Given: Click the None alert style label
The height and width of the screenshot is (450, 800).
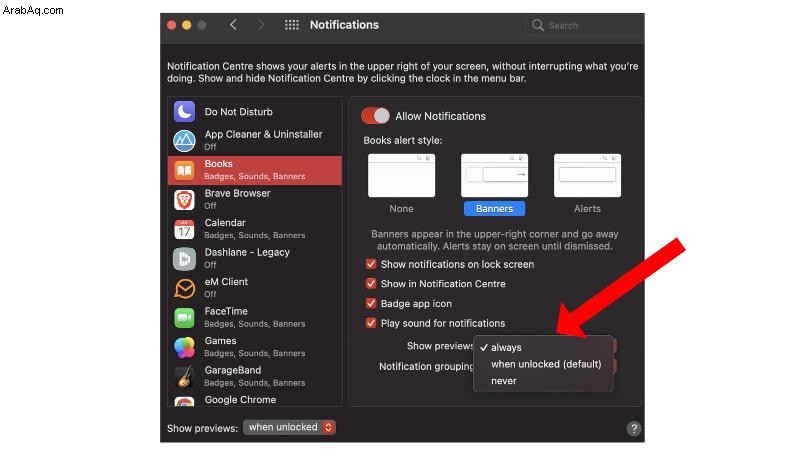Looking at the screenshot, I should tap(402, 209).
